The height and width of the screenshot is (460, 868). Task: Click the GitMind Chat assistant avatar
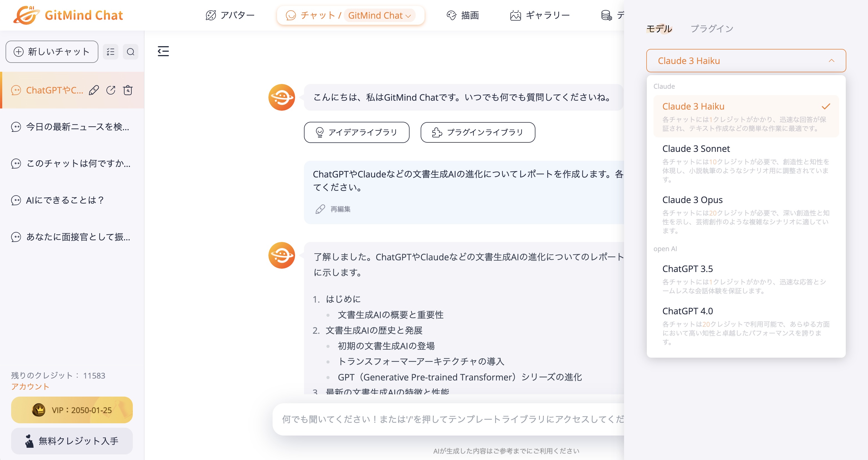[282, 97]
